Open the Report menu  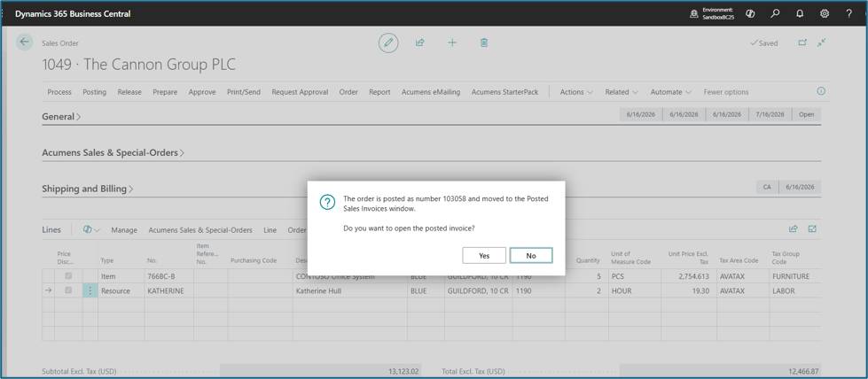click(379, 92)
